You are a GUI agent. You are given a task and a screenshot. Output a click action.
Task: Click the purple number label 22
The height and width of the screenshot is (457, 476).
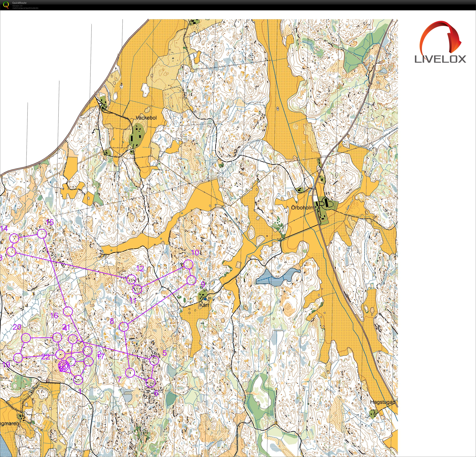point(46,357)
